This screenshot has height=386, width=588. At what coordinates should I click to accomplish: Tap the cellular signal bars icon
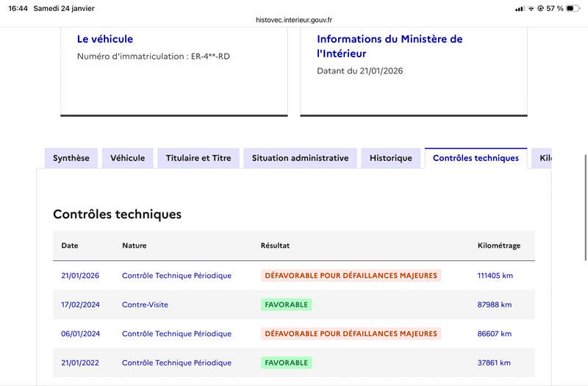pyautogui.click(x=520, y=9)
